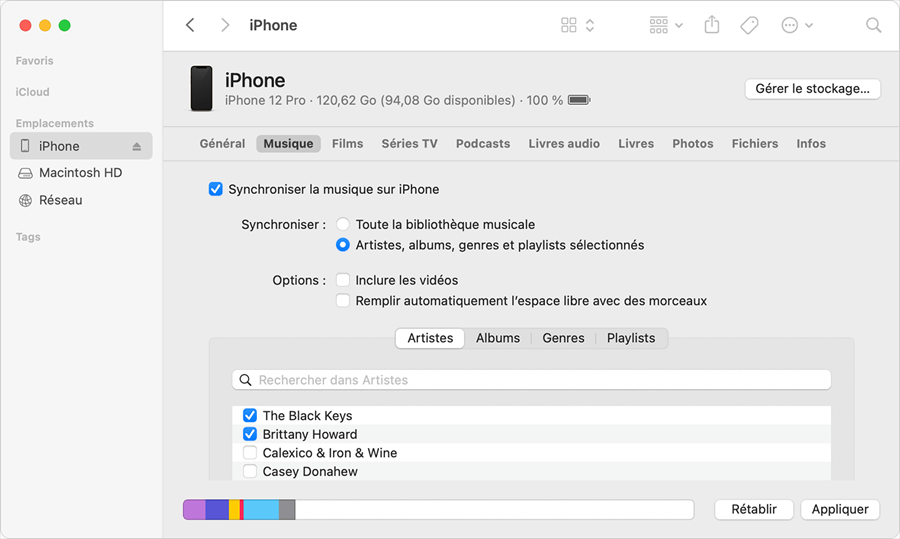Click the Share icon in toolbar
Image resolution: width=900 pixels, height=539 pixels.
point(712,26)
